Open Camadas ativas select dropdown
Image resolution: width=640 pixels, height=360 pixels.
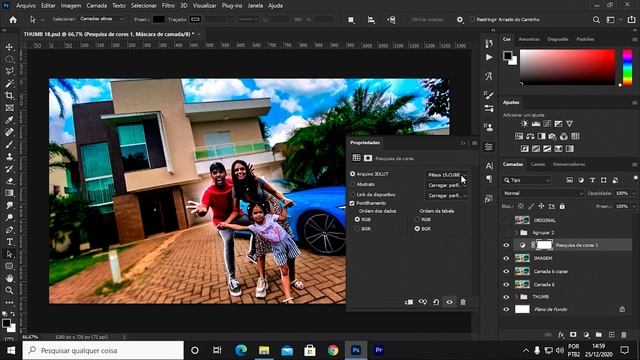point(101,19)
